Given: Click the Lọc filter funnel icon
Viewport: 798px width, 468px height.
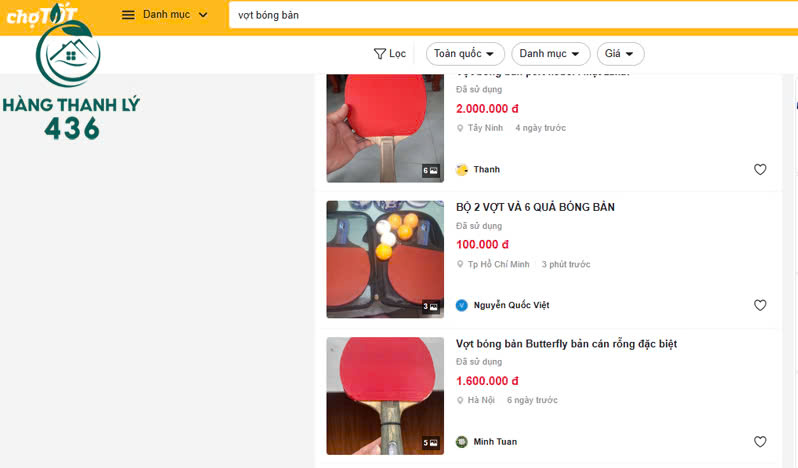Looking at the screenshot, I should [x=380, y=54].
